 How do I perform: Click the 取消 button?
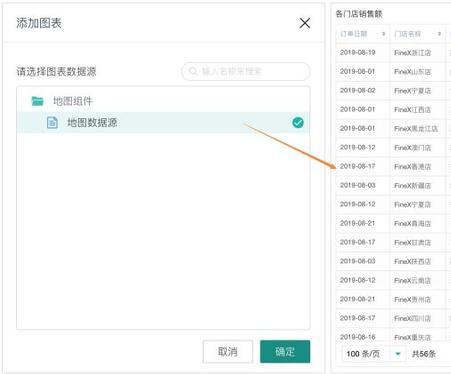(228, 352)
